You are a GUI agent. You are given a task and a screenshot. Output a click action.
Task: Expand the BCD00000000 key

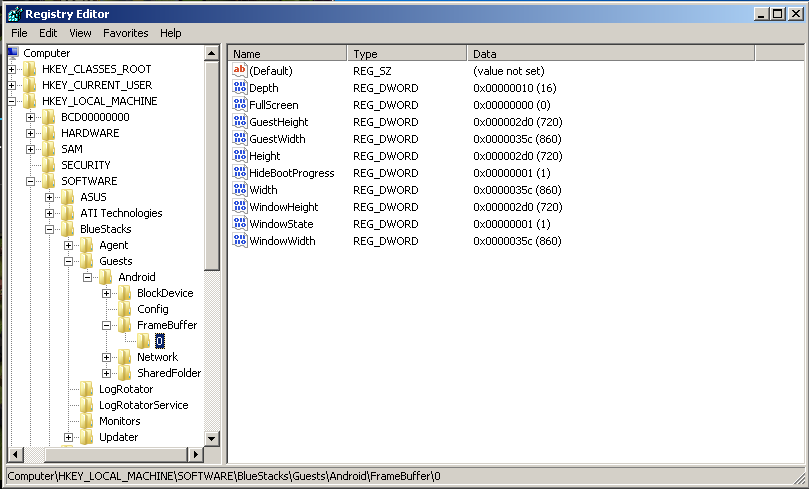(x=30, y=117)
